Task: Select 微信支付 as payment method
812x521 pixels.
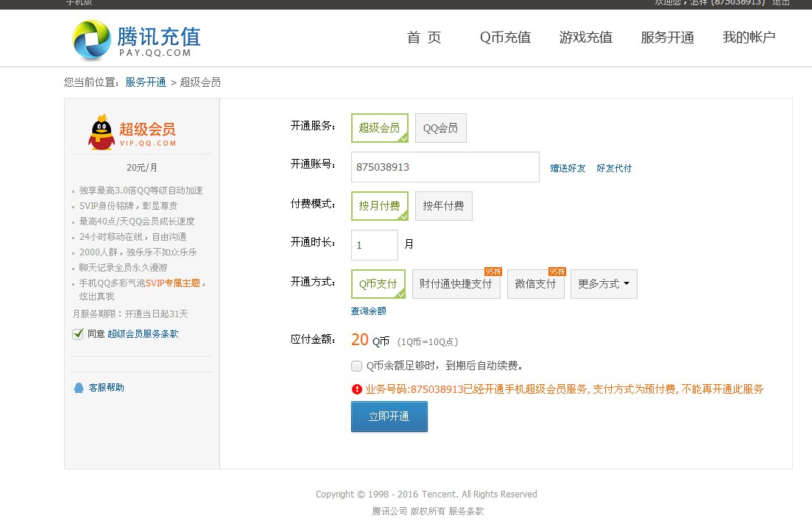Action: 535,284
